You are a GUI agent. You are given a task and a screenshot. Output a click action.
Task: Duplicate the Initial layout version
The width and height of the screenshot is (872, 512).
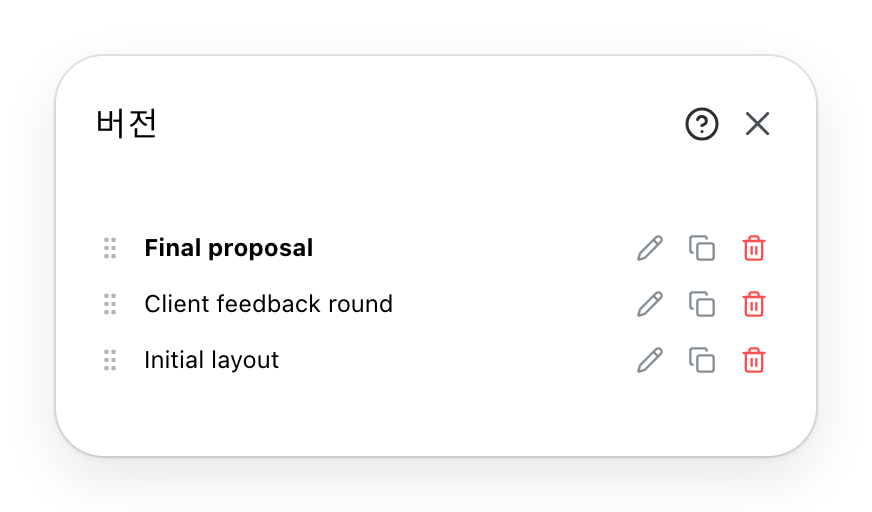[702, 360]
